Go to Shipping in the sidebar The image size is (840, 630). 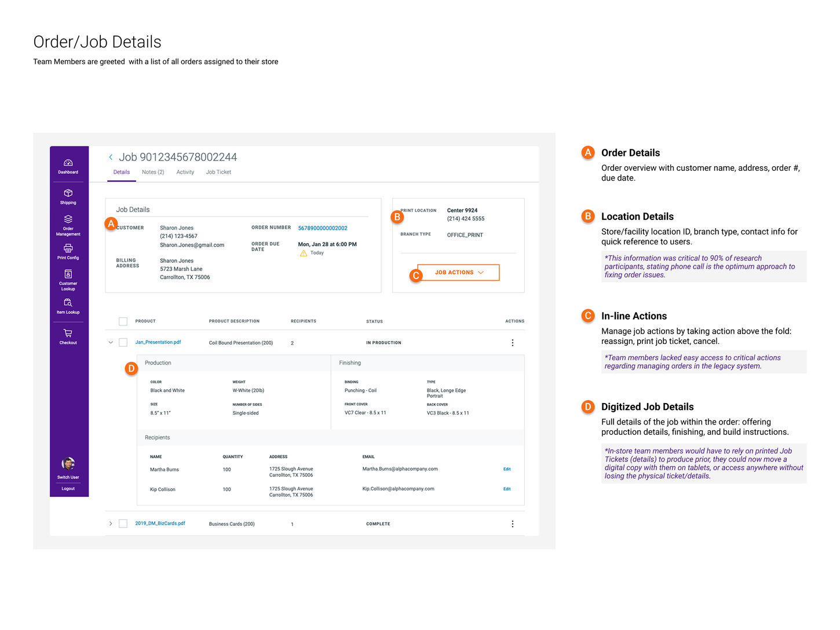tap(68, 193)
